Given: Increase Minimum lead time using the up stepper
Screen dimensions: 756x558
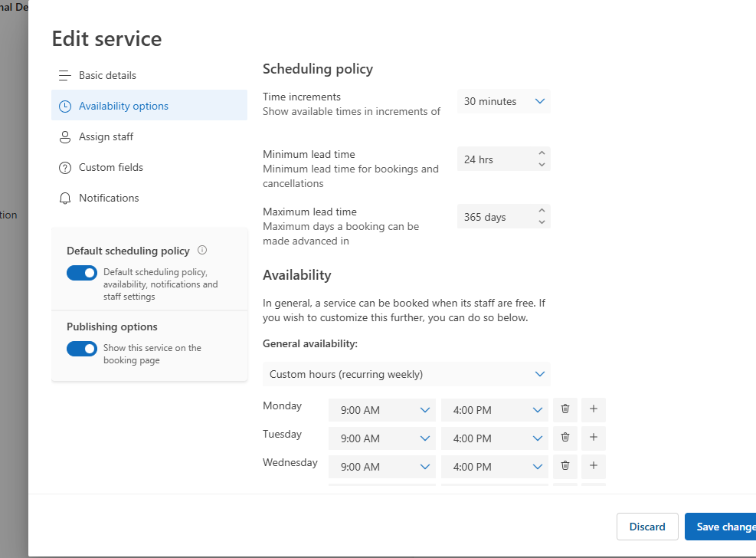Looking at the screenshot, I should (x=542, y=154).
